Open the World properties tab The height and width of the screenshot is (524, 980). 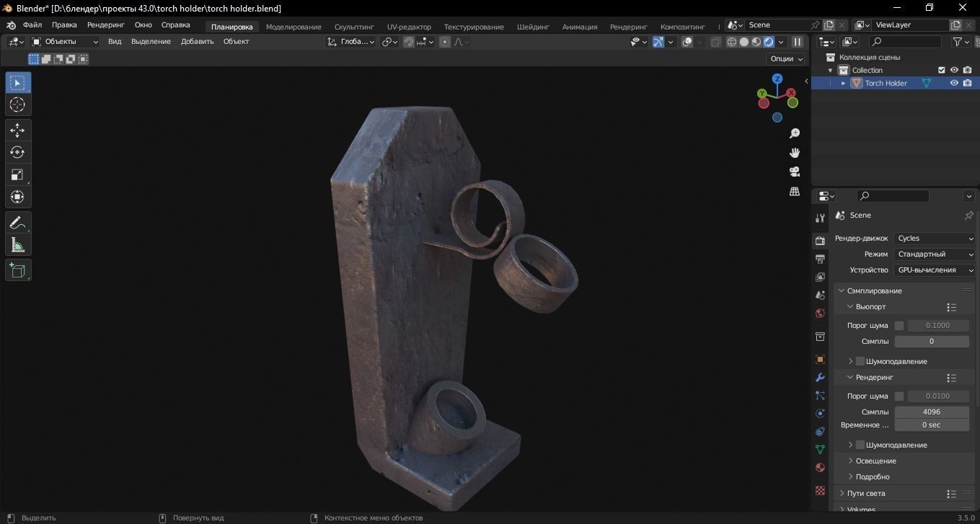click(820, 313)
